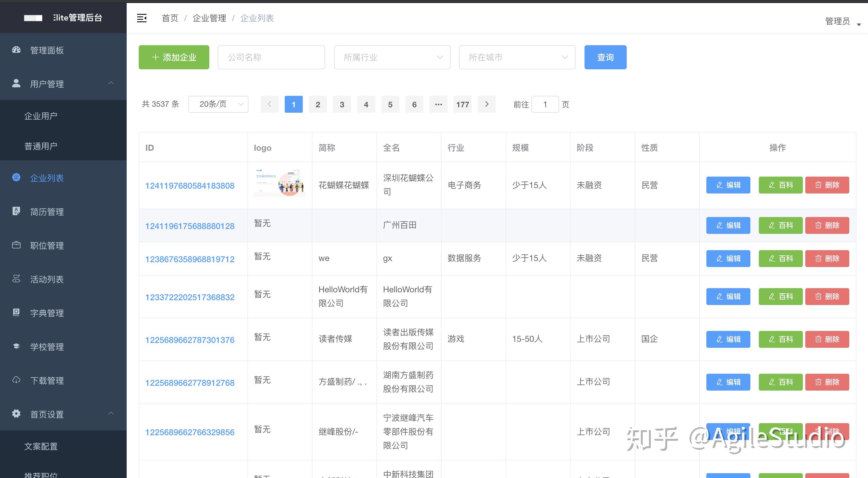
Task: Click the graduation cap icon beside 学校管理
Action: click(x=16, y=346)
